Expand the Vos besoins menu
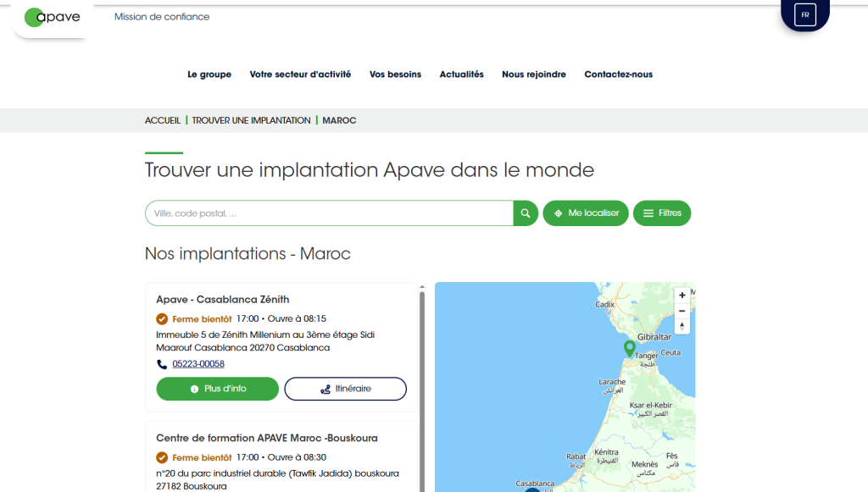868x492 pixels. [x=395, y=75]
